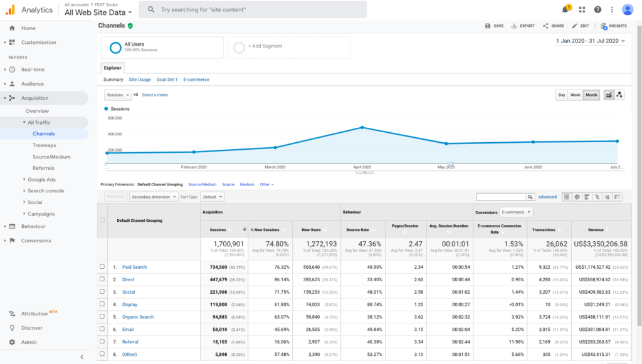Click the Share button
This screenshot has width=642, height=364.
(x=553, y=26)
